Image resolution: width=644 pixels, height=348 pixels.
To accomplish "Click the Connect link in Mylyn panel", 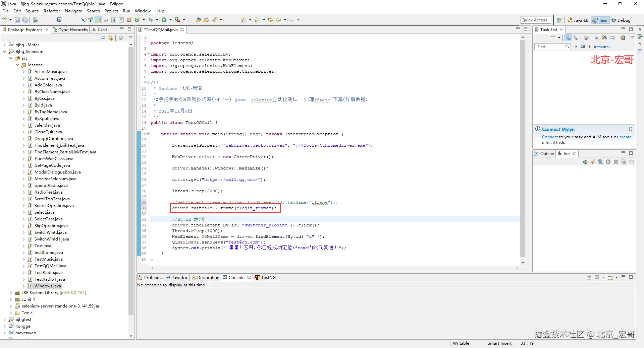I will (550, 137).
